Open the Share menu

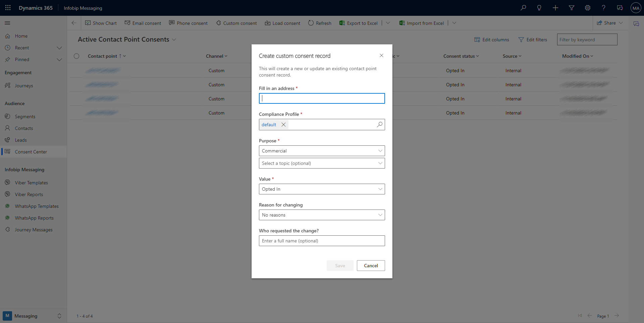[x=610, y=23]
